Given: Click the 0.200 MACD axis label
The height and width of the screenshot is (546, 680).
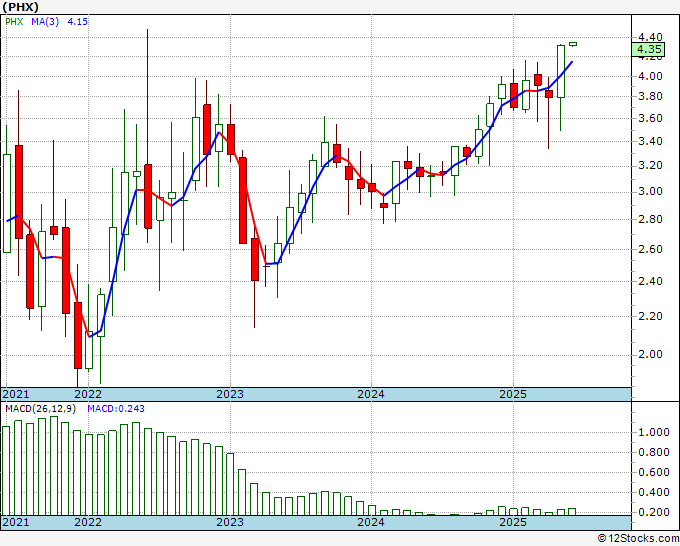Looking at the screenshot, I should pos(654,512).
